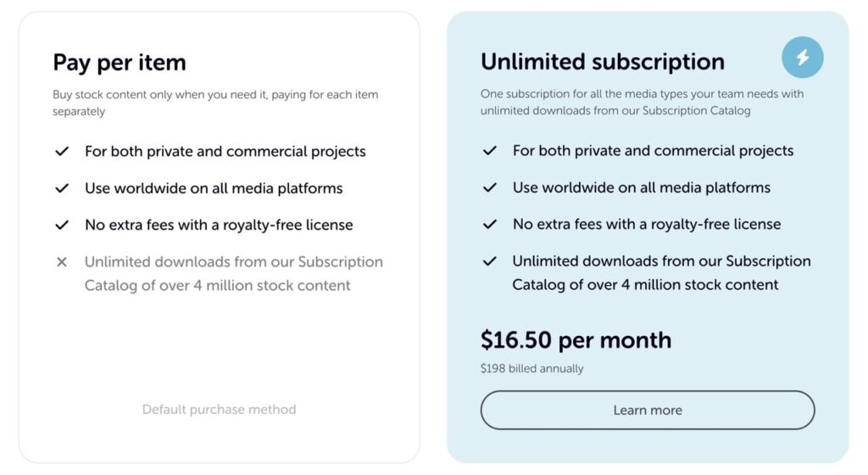Screen dimensions: 868x475
Task: Click the lightning bolt icon on Unlimited subscription
Action: [x=802, y=57]
